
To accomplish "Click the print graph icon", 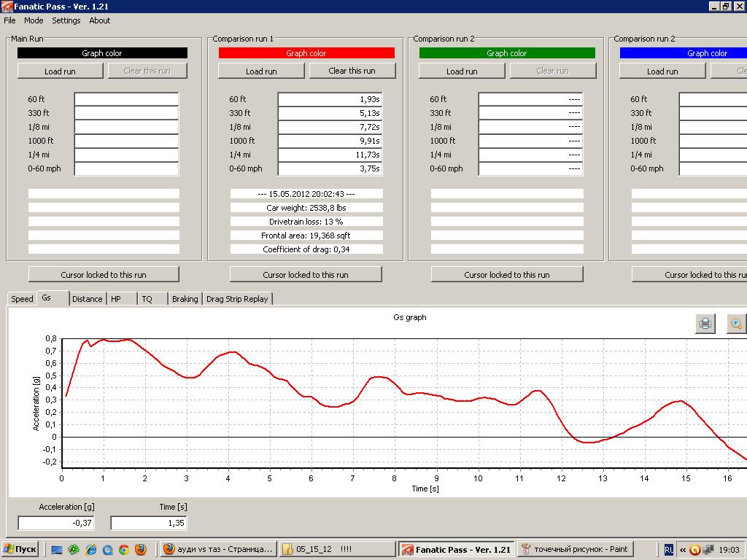I will tap(705, 324).
